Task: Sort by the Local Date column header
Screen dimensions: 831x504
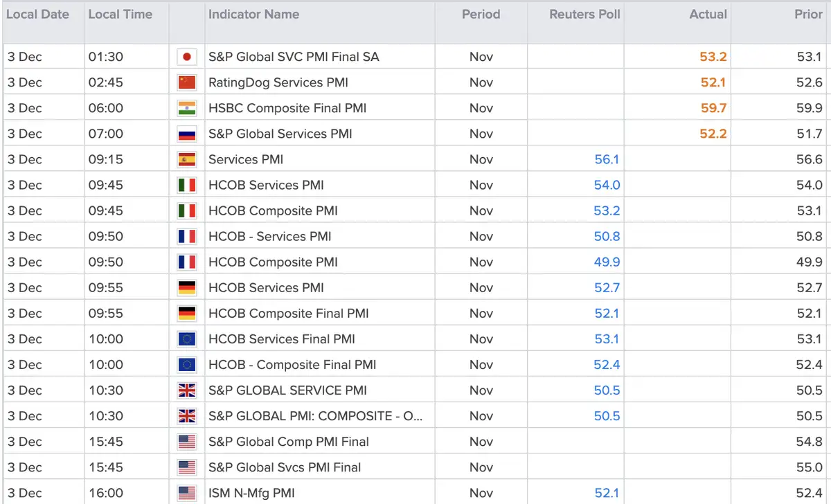Action: pyautogui.click(x=37, y=14)
